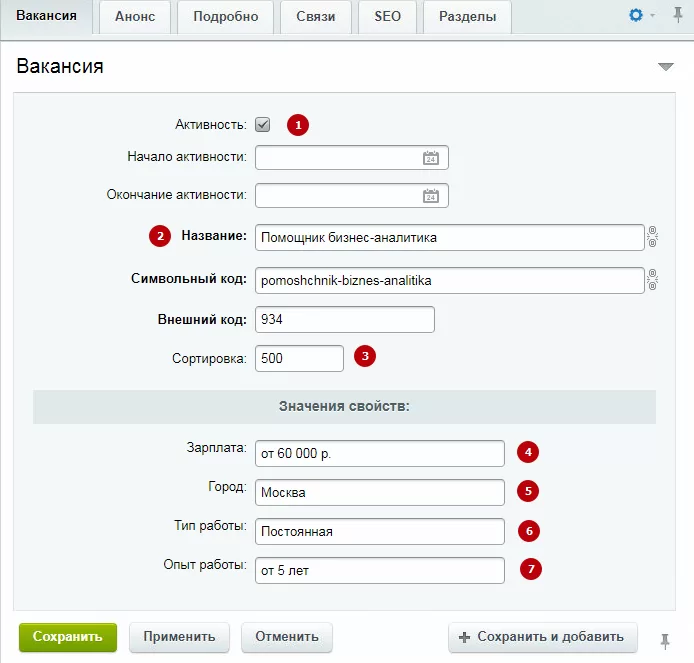The image size is (694, 663).
Task: Open the dropdown arrow next to the gear
Action: tap(652, 15)
